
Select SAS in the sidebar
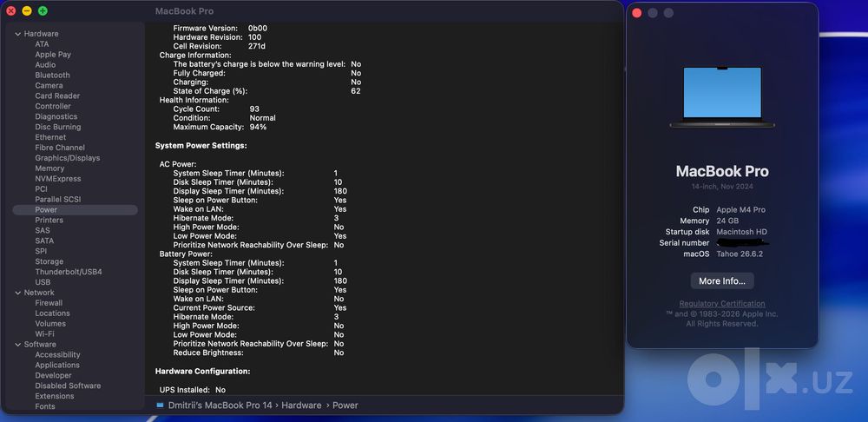coord(43,230)
